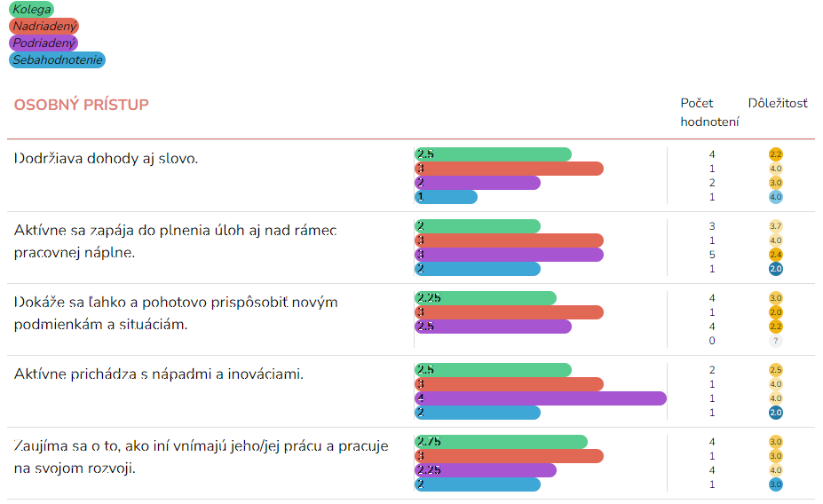Click the dark blue 2.0 badge in nápadmi row
The width and height of the screenshot is (823, 504).
tap(776, 413)
